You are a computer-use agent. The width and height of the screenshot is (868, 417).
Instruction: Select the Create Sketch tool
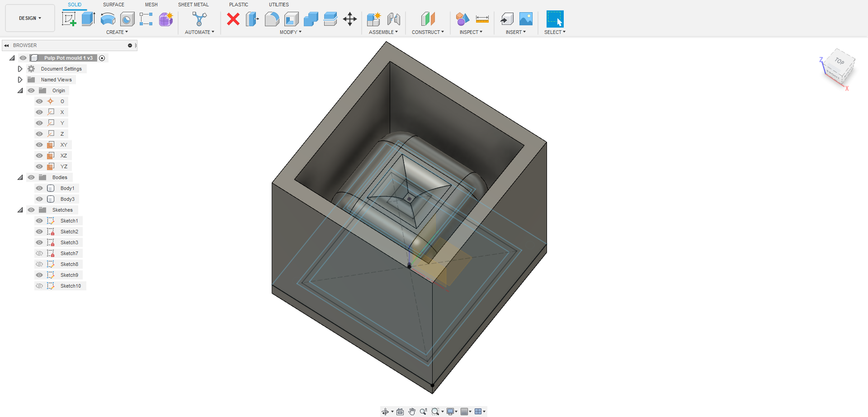click(x=69, y=19)
